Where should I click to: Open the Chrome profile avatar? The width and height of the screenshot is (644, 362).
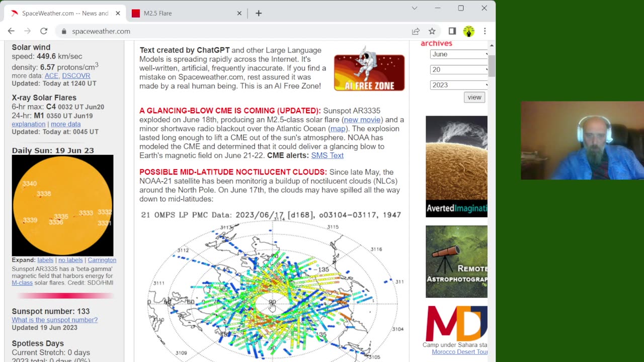[x=468, y=31]
